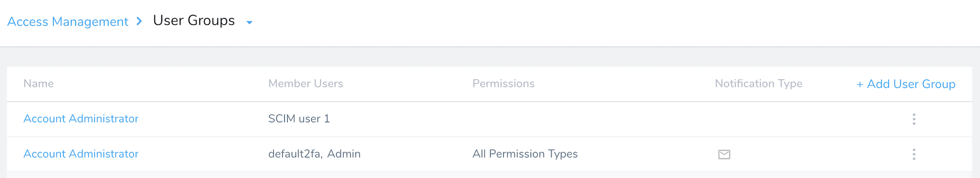Click the Notification Type column header

pos(758,84)
